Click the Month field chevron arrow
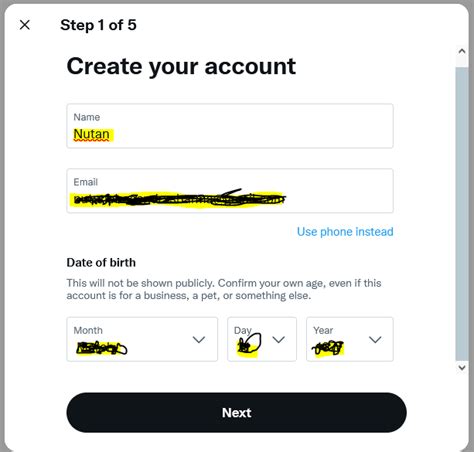Image resolution: width=474 pixels, height=452 pixels. pos(199,340)
